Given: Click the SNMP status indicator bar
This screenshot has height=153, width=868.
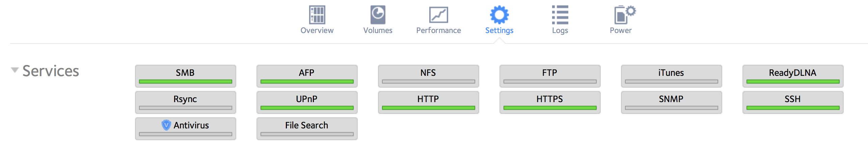Looking at the screenshot, I should click(x=671, y=108).
